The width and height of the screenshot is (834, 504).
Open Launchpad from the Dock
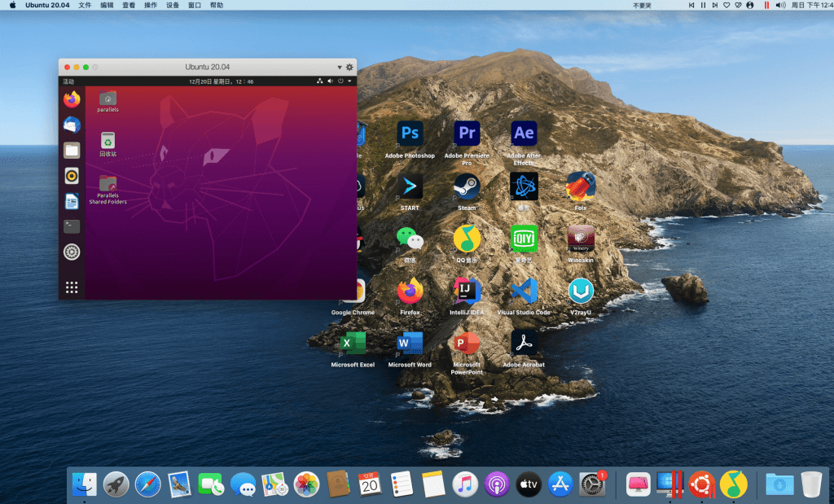(x=116, y=484)
